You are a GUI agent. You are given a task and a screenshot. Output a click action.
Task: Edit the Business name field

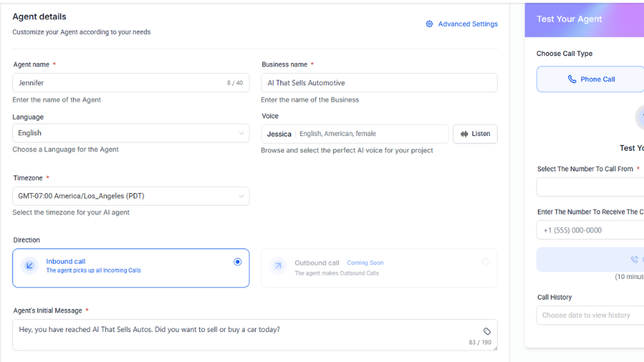coord(379,82)
